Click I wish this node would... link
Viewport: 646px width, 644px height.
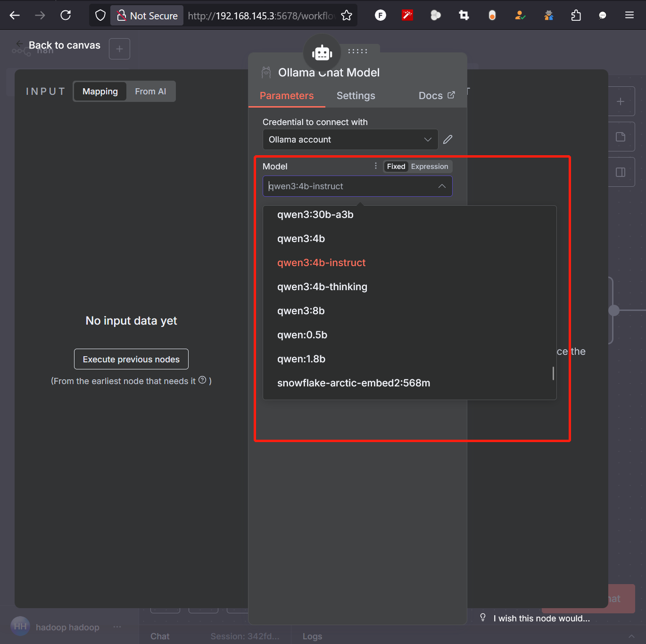pyautogui.click(x=541, y=618)
